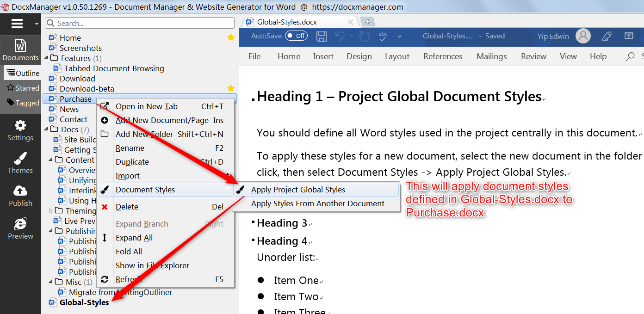Click the Save icon in Word

tap(322, 36)
